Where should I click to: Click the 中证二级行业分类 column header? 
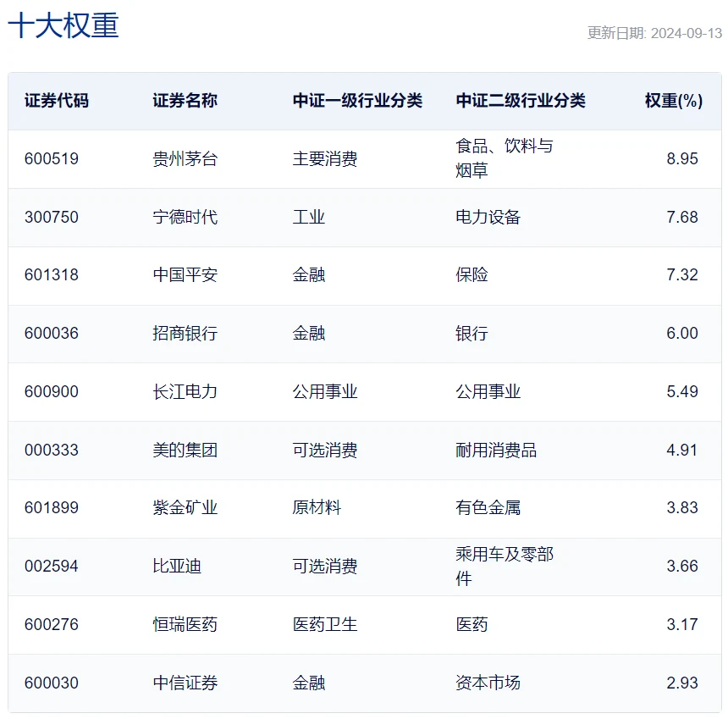pyautogui.click(x=521, y=101)
